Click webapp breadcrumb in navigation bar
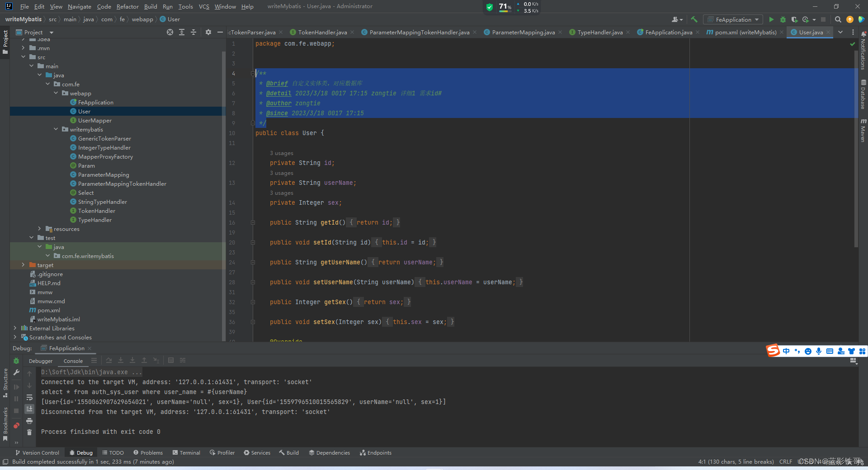 pyautogui.click(x=142, y=19)
